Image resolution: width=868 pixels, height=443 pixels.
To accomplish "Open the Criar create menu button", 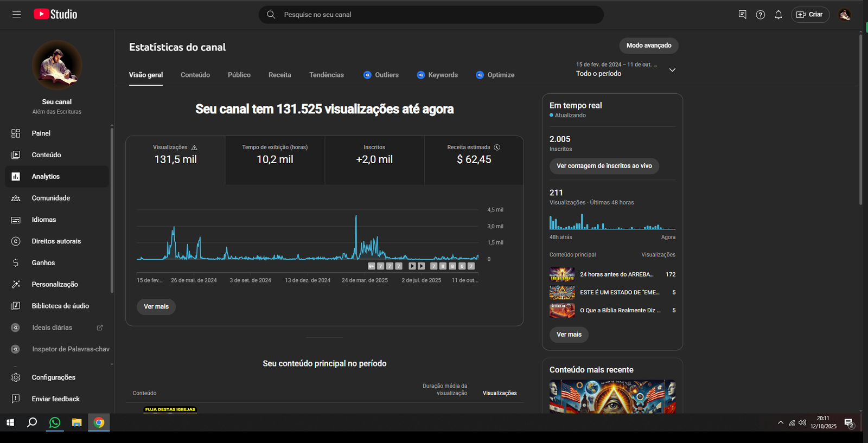I will [x=810, y=15].
